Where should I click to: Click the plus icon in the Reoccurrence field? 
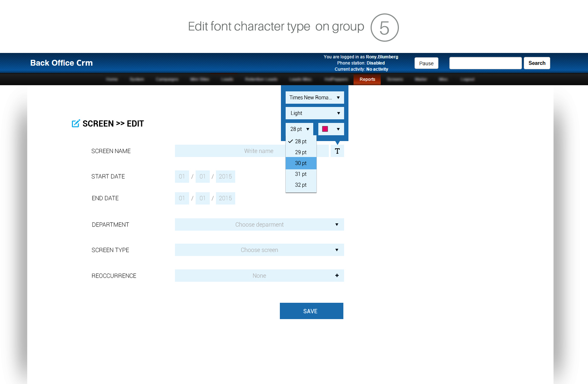pyautogui.click(x=337, y=276)
